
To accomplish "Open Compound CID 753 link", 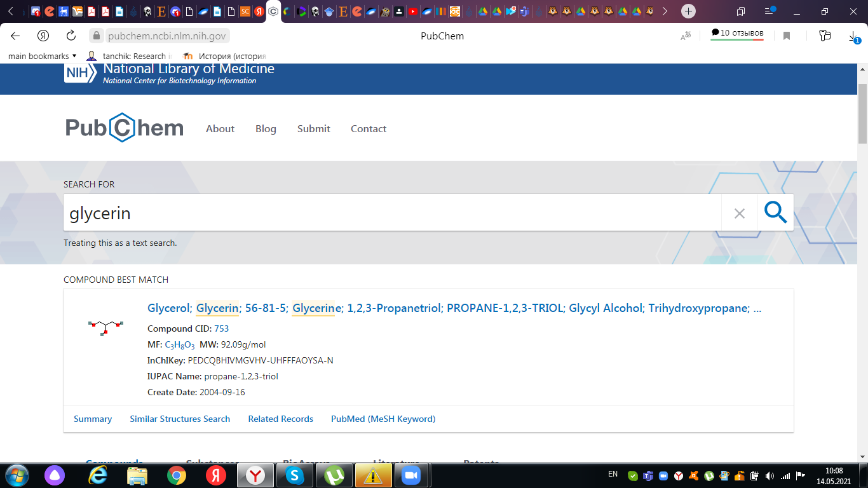I will tap(221, 329).
